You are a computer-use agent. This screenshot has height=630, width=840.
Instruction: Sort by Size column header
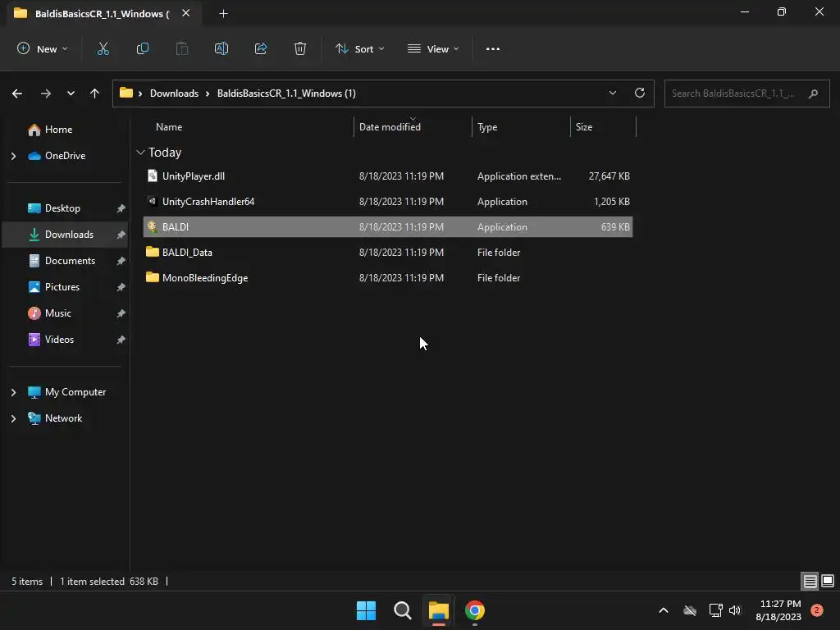584,127
